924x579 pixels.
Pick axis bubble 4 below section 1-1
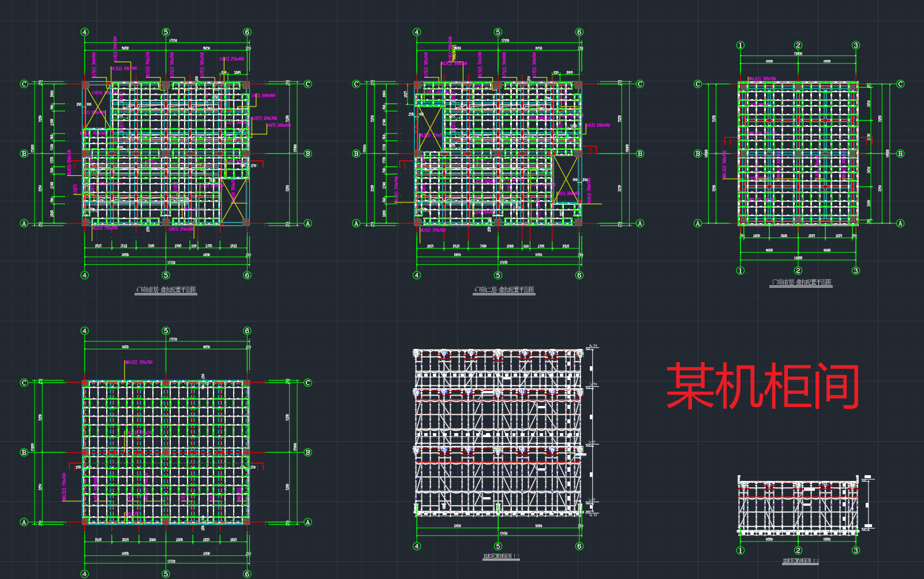point(417,546)
